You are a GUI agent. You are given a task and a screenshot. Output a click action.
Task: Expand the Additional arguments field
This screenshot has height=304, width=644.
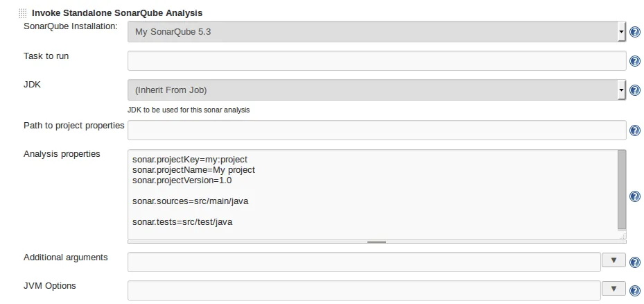pyautogui.click(x=613, y=260)
